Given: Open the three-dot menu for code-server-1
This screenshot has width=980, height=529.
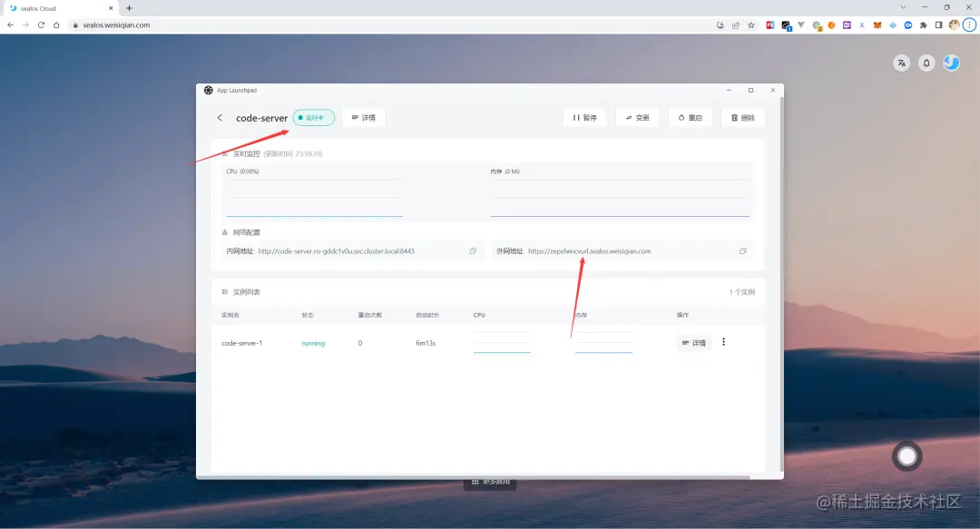Looking at the screenshot, I should click(724, 342).
